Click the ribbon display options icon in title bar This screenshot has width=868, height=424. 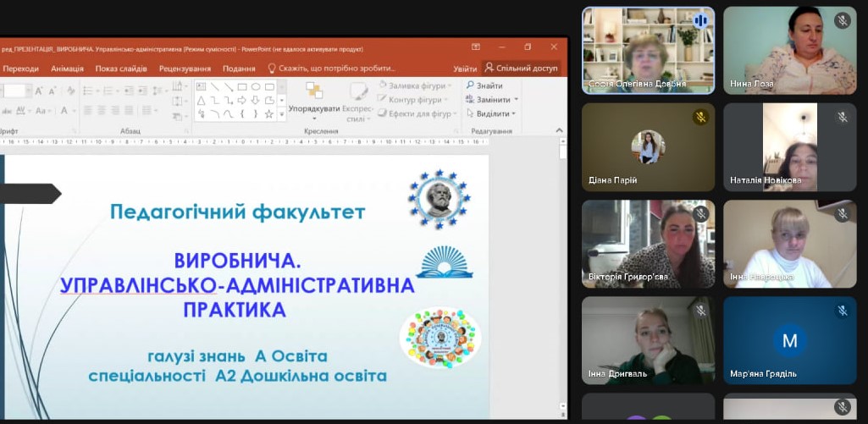point(476,47)
